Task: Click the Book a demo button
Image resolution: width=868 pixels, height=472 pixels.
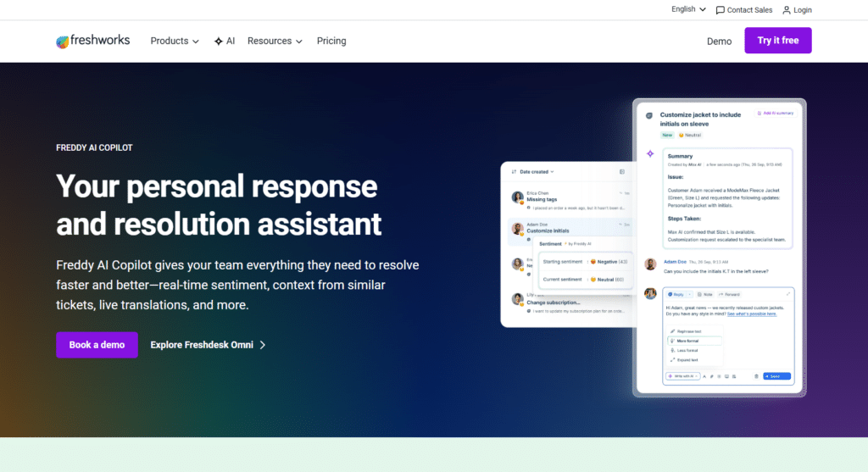Action: [x=97, y=345]
